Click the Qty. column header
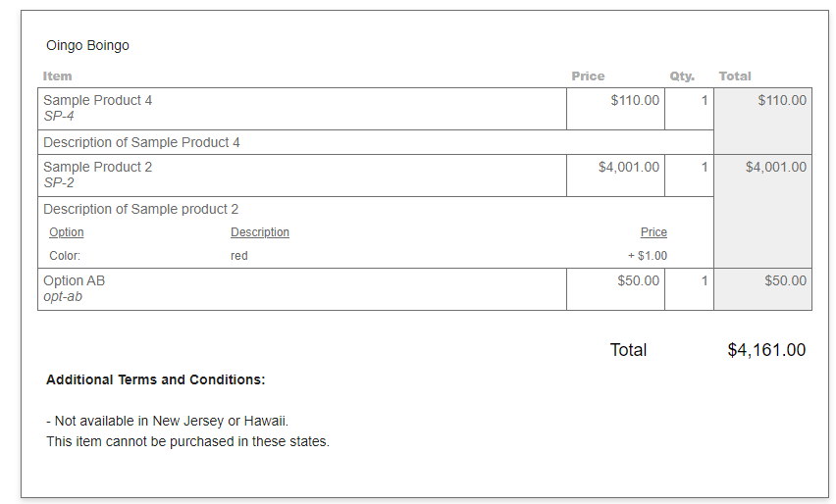Image resolution: width=836 pixels, height=504 pixels. (682, 76)
